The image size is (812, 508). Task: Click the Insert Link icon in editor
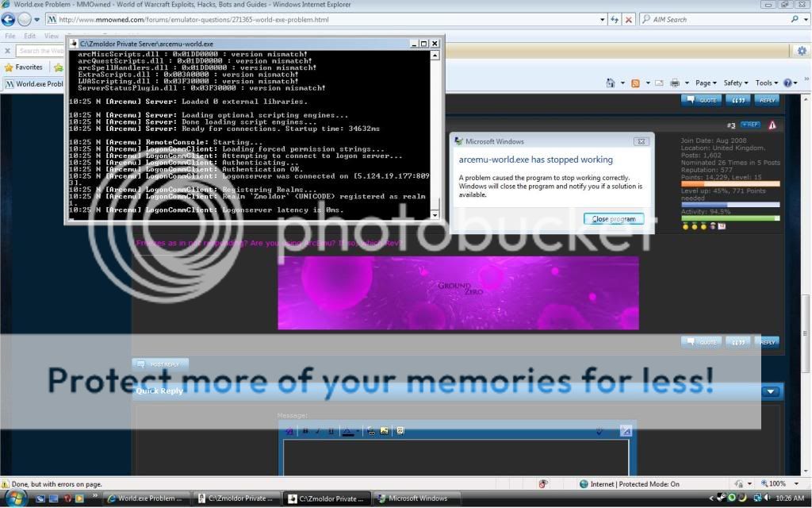(371, 431)
